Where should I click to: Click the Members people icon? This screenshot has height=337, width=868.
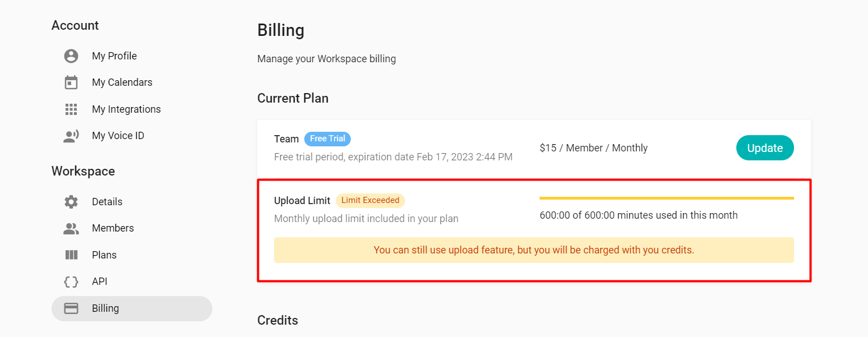pyautogui.click(x=71, y=228)
